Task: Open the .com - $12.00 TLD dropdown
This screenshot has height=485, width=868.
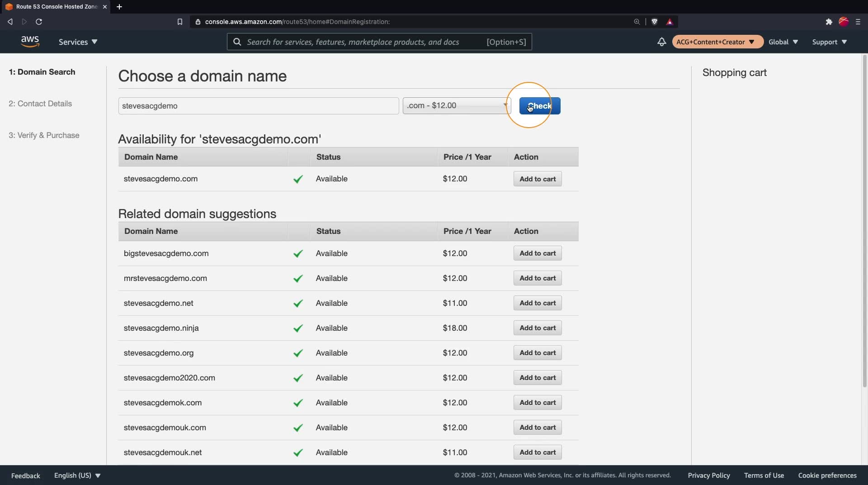Action: tap(457, 105)
